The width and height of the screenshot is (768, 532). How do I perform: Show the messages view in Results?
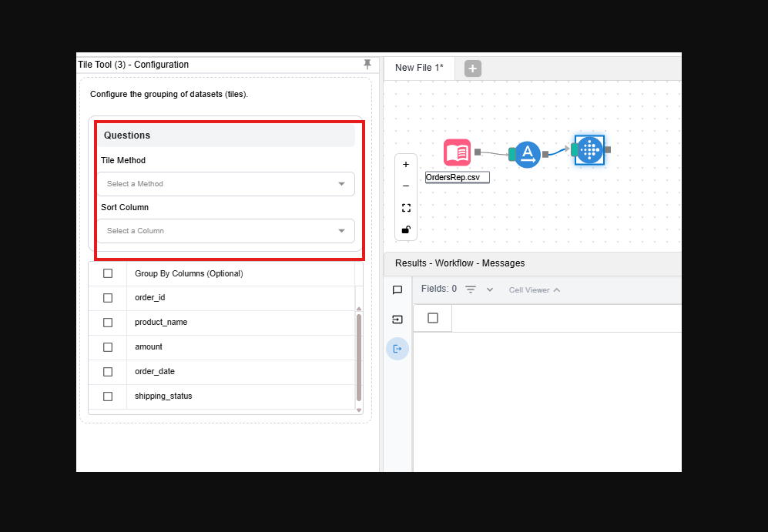point(397,290)
